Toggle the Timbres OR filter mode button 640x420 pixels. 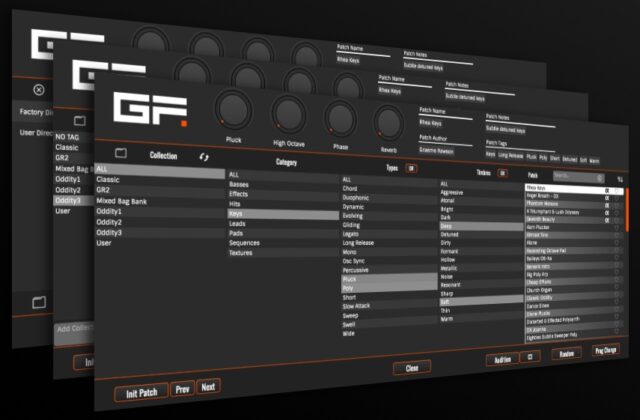click(x=502, y=173)
